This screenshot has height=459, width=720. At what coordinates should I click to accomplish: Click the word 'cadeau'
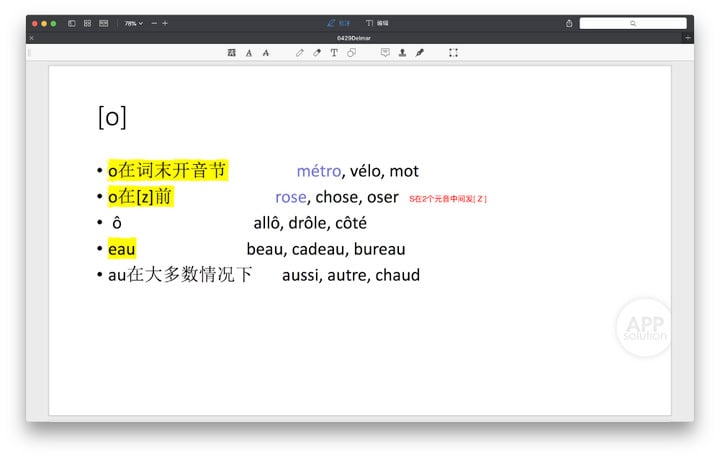click(319, 249)
